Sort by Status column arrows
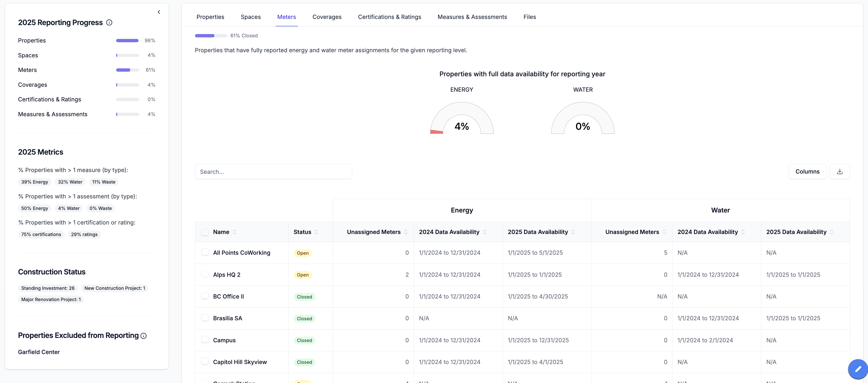Screen dimensions: 868x383 (x=316, y=232)
